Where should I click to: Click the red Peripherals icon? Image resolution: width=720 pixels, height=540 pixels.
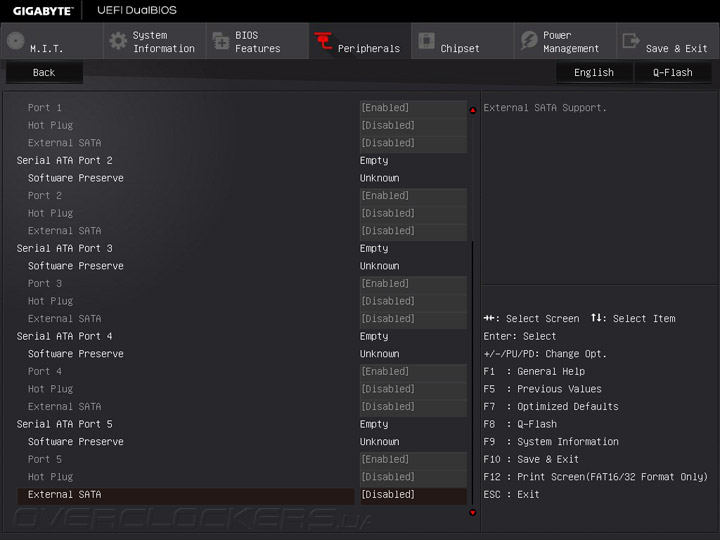coord(323,42)
